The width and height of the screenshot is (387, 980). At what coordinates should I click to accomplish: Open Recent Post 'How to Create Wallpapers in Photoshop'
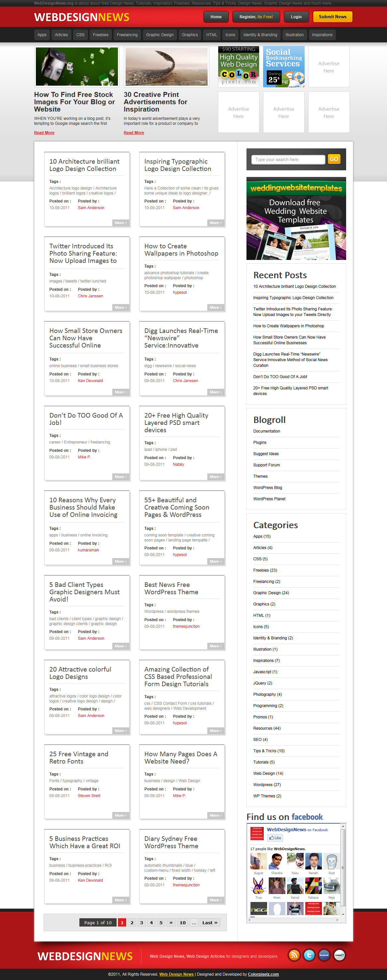tap(288, 326)
